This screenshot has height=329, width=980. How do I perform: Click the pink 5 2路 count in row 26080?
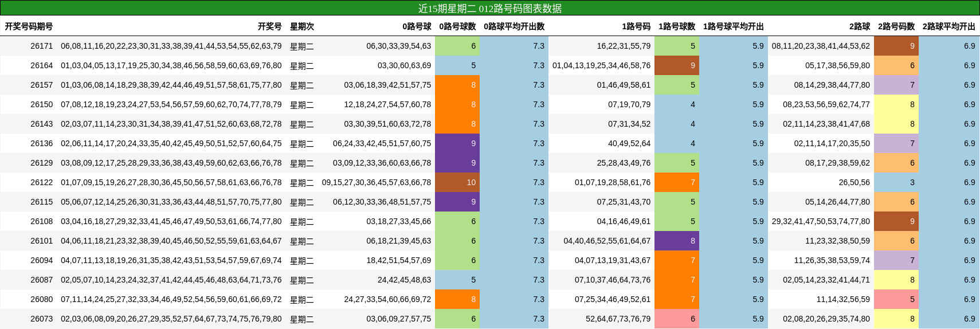(896, 299)
